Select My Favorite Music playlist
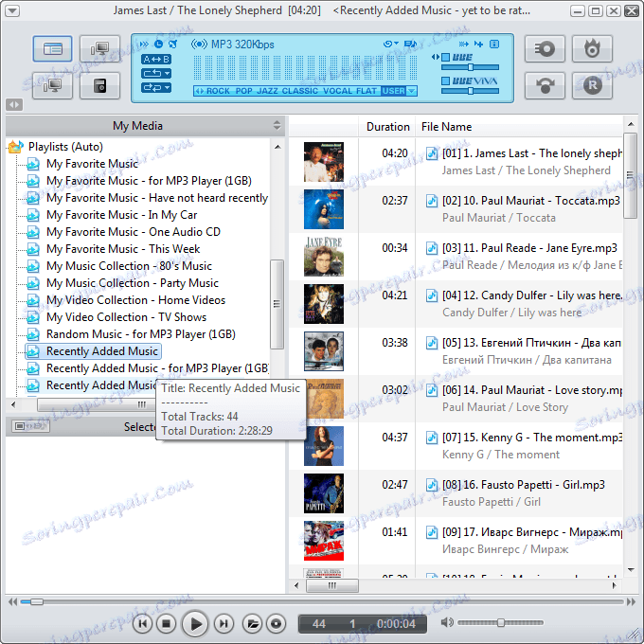The height and width of the screenshot is (644, 644). point(92,164)
